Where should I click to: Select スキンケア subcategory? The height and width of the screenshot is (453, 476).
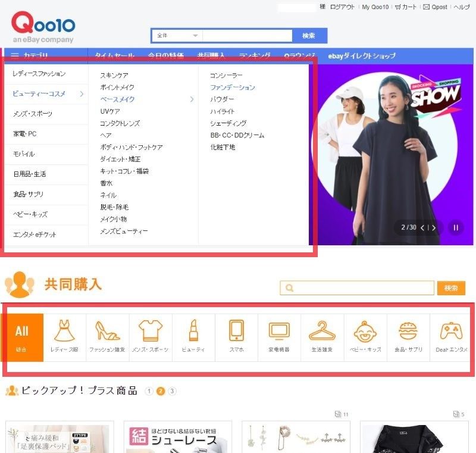(x=114, y=75)
